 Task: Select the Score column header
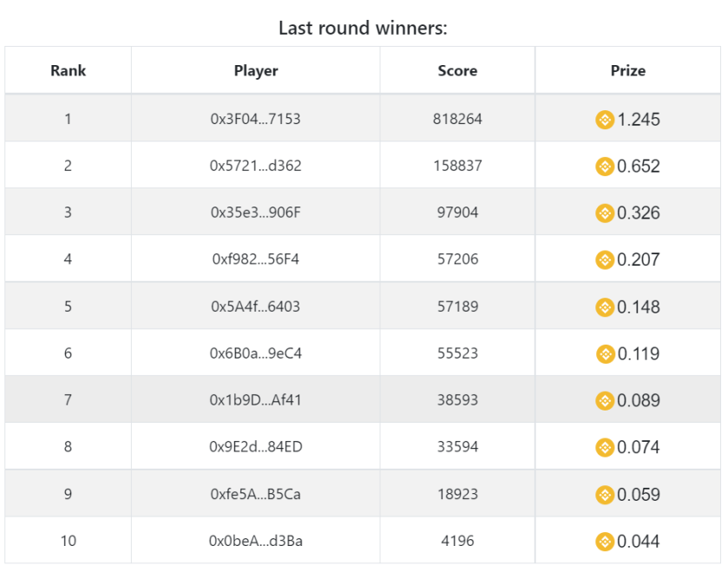(x=457, y=70)
